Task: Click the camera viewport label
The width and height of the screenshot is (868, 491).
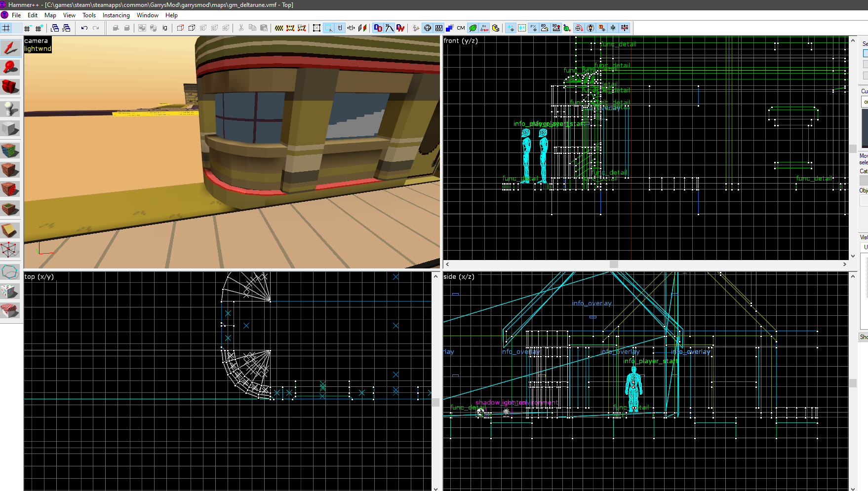Action: 36,41
